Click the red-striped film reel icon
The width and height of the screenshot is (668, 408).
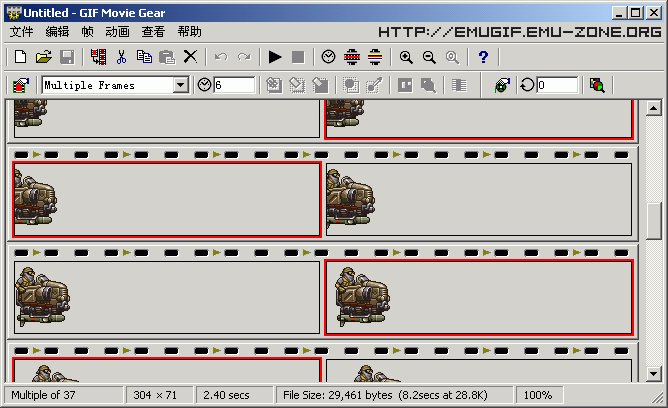pos(352,57)
